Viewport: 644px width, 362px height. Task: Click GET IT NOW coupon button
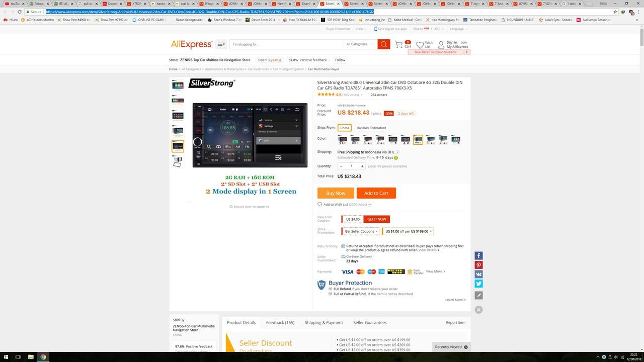376,219
